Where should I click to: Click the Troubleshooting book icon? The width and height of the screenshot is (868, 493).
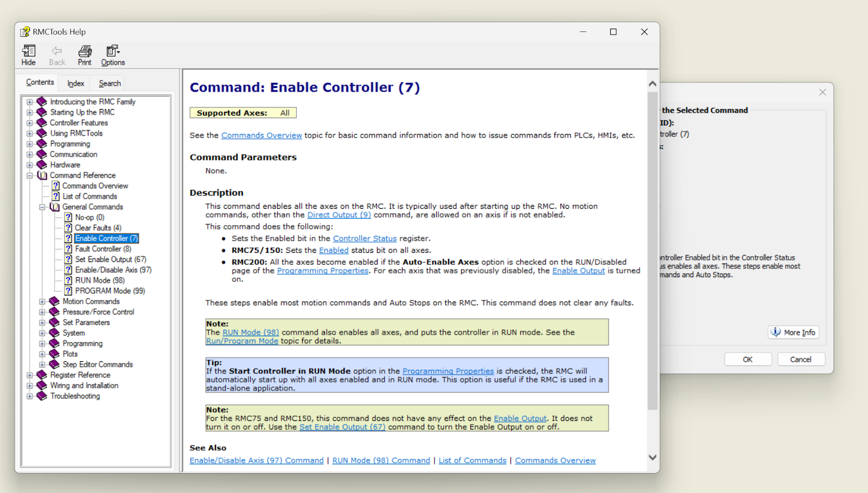[42, 396]
